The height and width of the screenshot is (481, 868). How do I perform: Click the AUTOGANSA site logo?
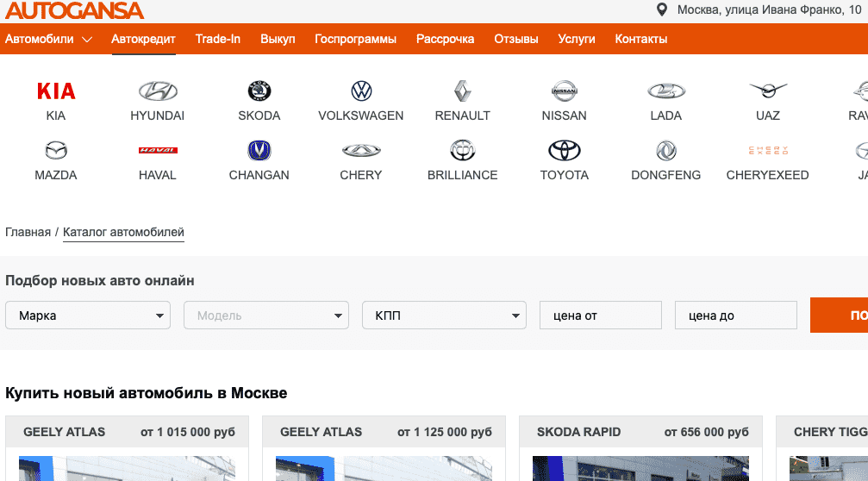coord(74,11)
